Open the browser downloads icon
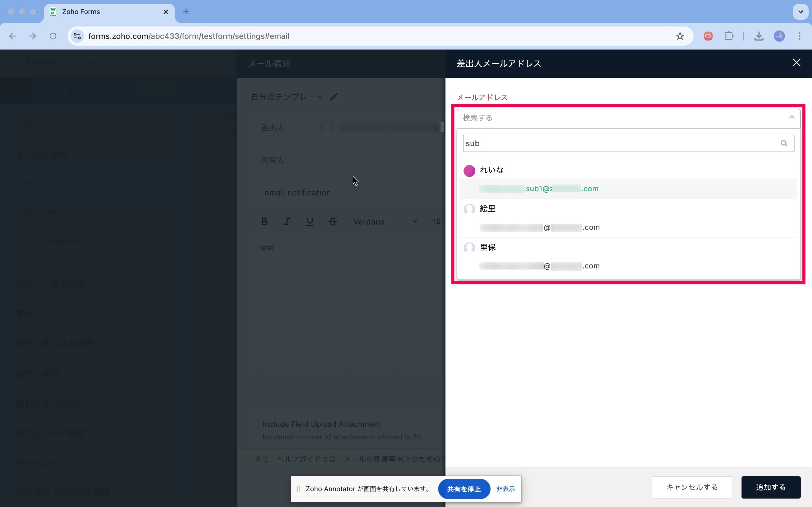Image resolution: width=812 pixels, height=507 pixels. point(759,36)
